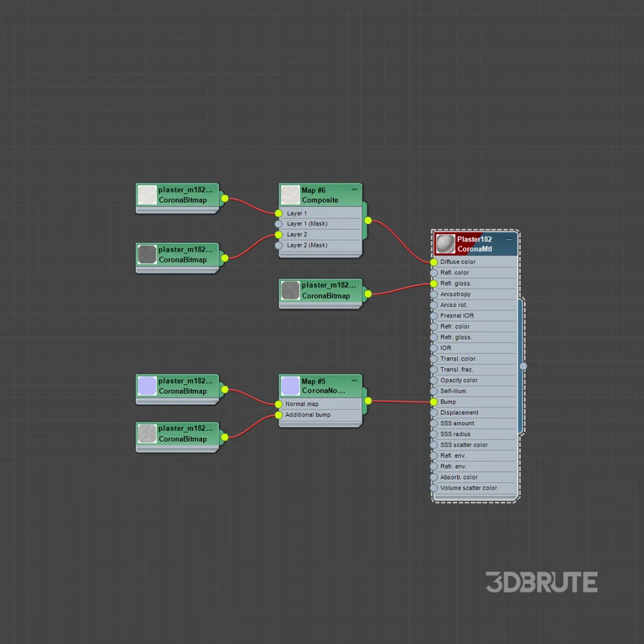644x644 pixels.
Task: Click the Composite node output socket
Action: (369, 220)
